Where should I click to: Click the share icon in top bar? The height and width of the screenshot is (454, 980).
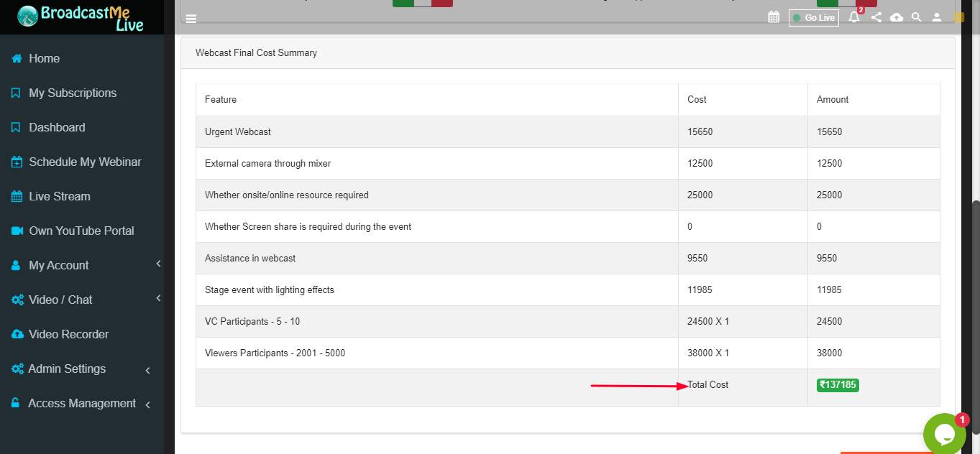tap(876, 17)
